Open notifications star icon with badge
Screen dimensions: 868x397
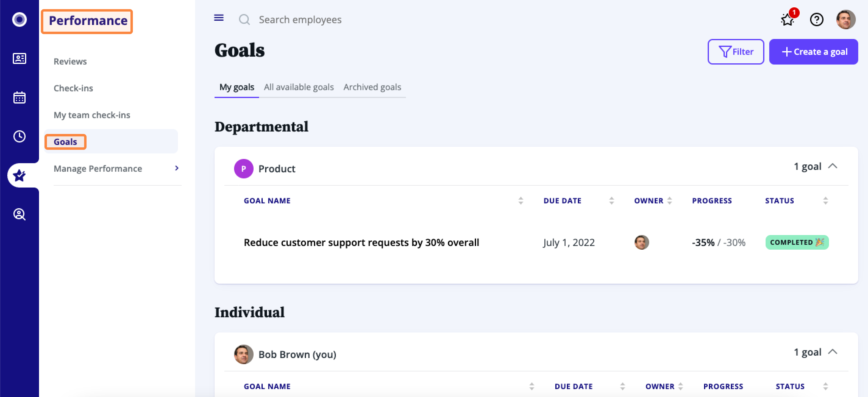[788, 19]
